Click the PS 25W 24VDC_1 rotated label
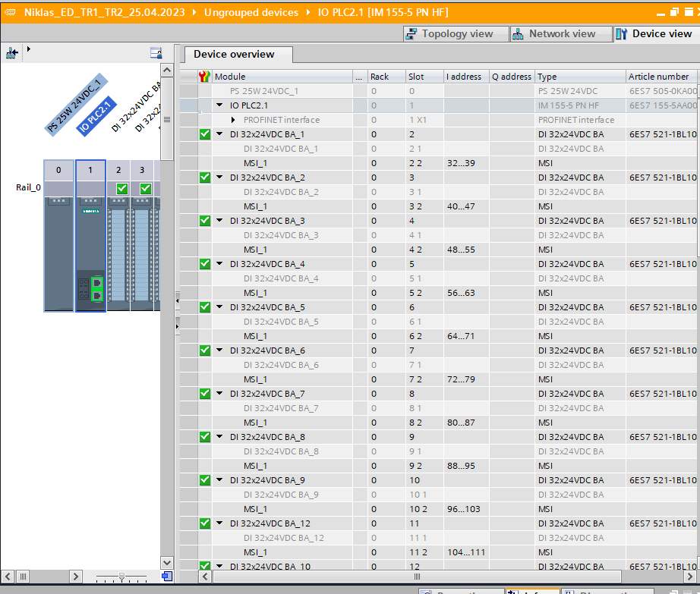Image resolution: width=700 pixels, height=594 pixels. pyautogui.click(x=77, y=105)
